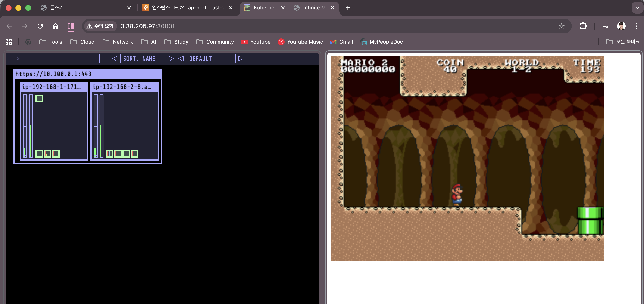Reload the current page
Viewport: 644px width, 304px height.
(x=40, y=26)
